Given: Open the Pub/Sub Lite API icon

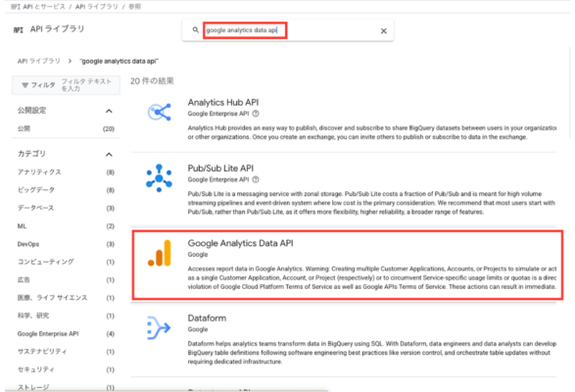Looking at the screenshot, I should (x=159, y=178).
